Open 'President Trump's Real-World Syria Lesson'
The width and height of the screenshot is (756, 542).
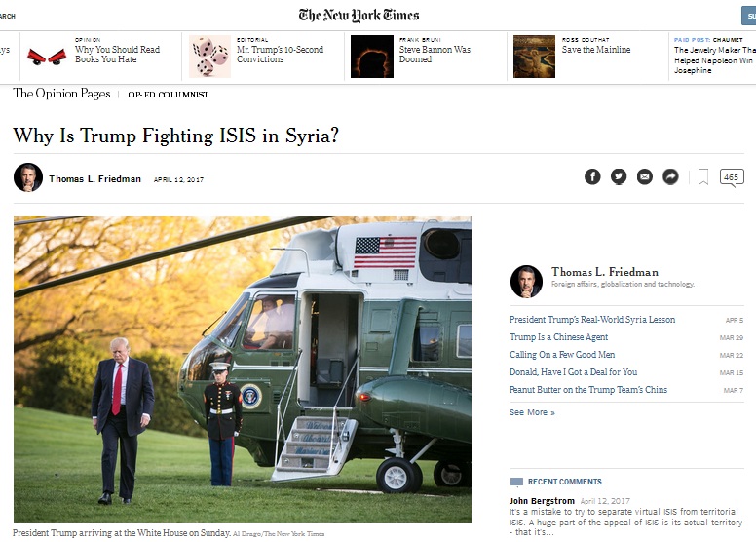[592, 319]
